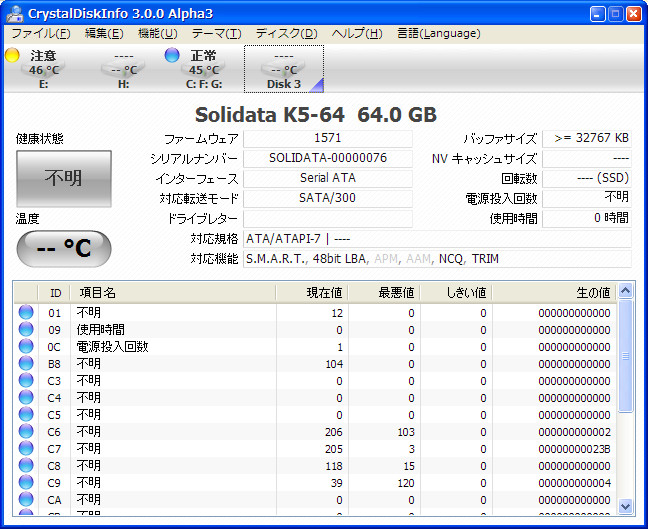Click the NV キャッシュサイズ value field
648x529 pixels.
(587, 158)
